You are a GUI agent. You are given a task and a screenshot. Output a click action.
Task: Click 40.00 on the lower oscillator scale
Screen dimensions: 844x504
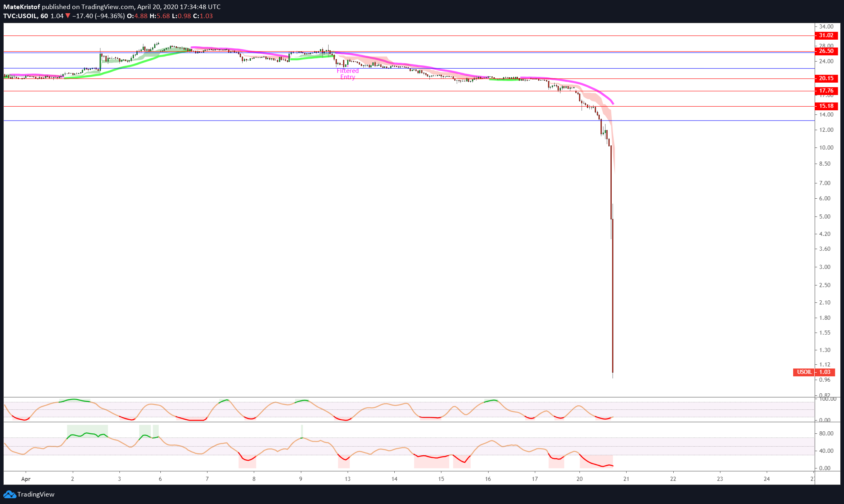click(x=826, y=451)
